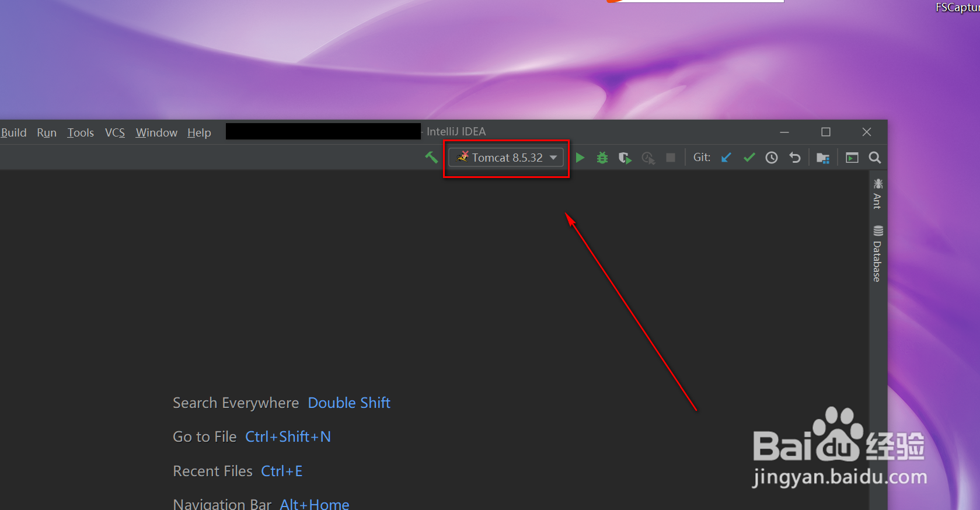Open the Help menu
The height and width of the screenshot is (510, 980).
click(199, 132)
